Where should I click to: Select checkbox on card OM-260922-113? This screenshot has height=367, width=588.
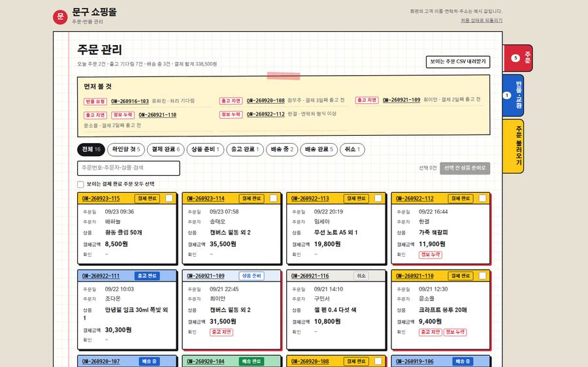point(378,199)
